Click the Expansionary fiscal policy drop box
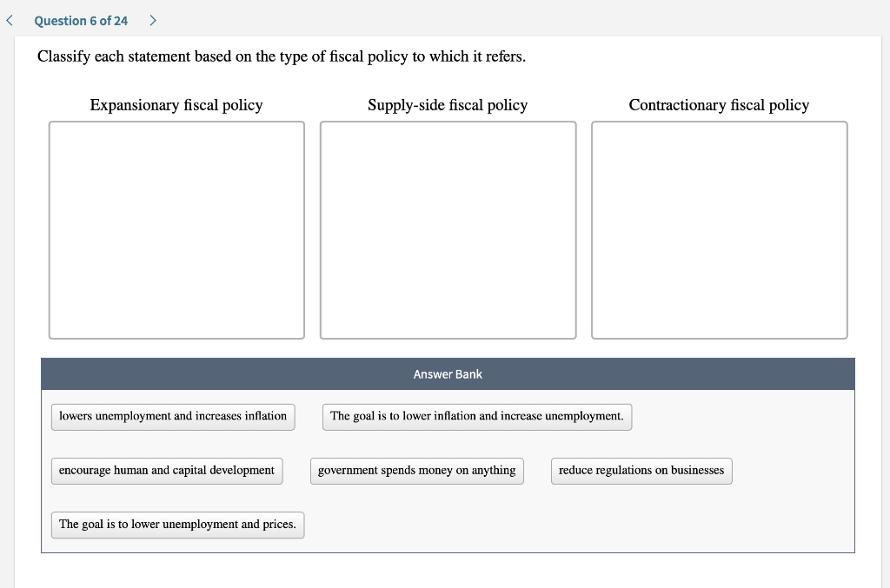The image size is (890, 588). click(176, 228)
